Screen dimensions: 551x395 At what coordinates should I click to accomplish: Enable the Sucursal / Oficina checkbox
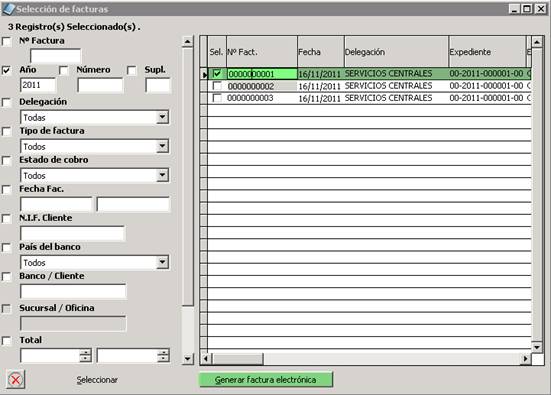6,309
